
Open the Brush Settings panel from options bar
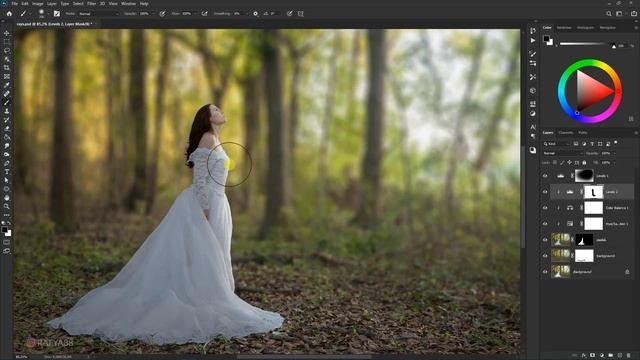57,13
